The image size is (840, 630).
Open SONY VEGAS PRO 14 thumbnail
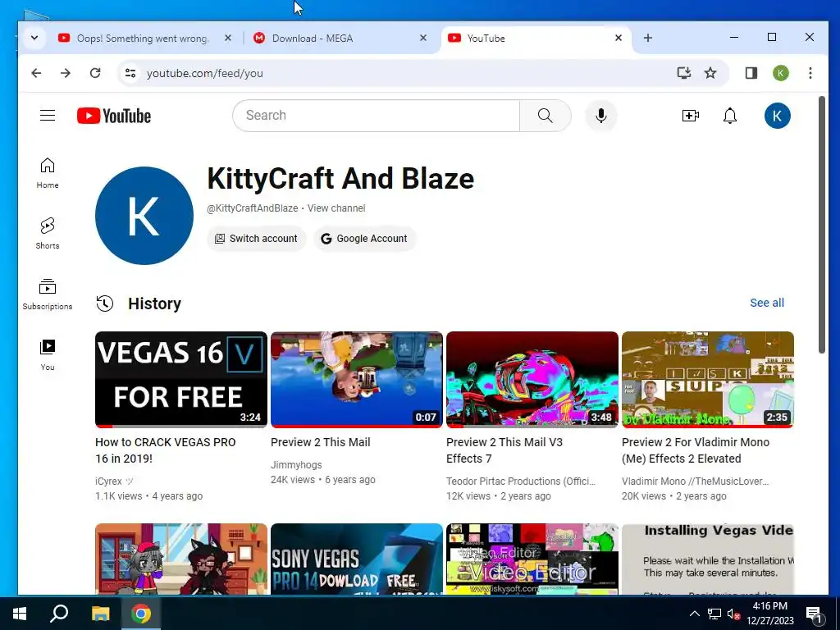tap(357, 559)
